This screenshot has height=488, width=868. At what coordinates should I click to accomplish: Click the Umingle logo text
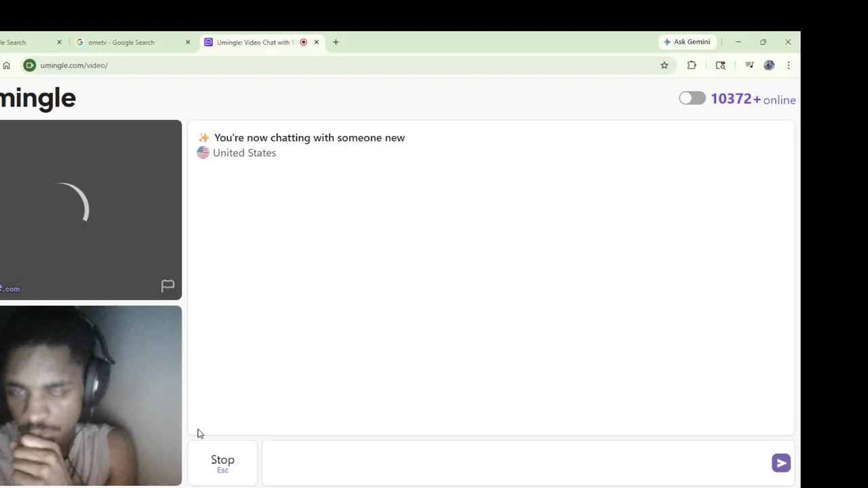click(x=38, y=98)
